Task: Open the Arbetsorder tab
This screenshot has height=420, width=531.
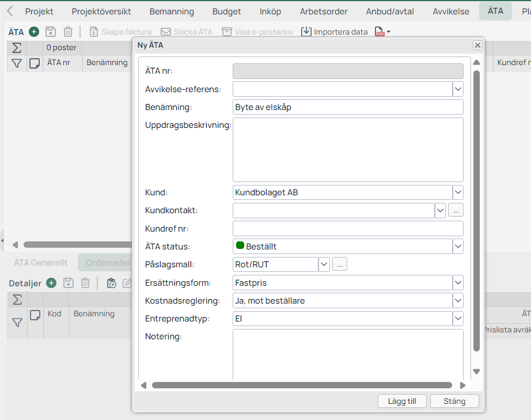Action: (324, 12)
